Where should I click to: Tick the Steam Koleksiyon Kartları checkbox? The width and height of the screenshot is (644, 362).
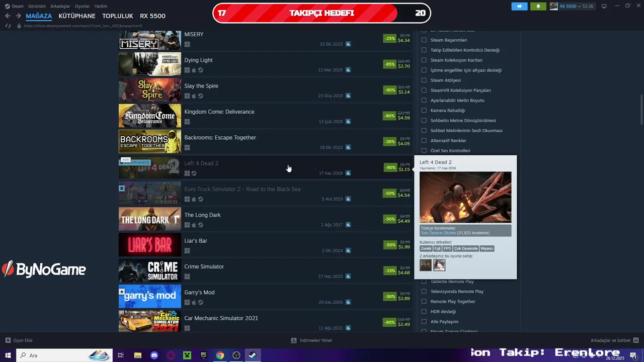click(424, 60)
